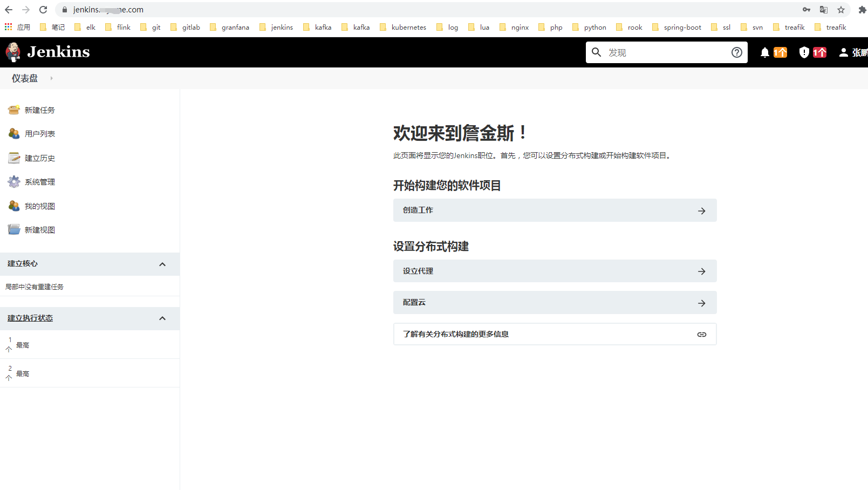
Task: Open the 建立执行状态 header link
Action: point(30,318)
